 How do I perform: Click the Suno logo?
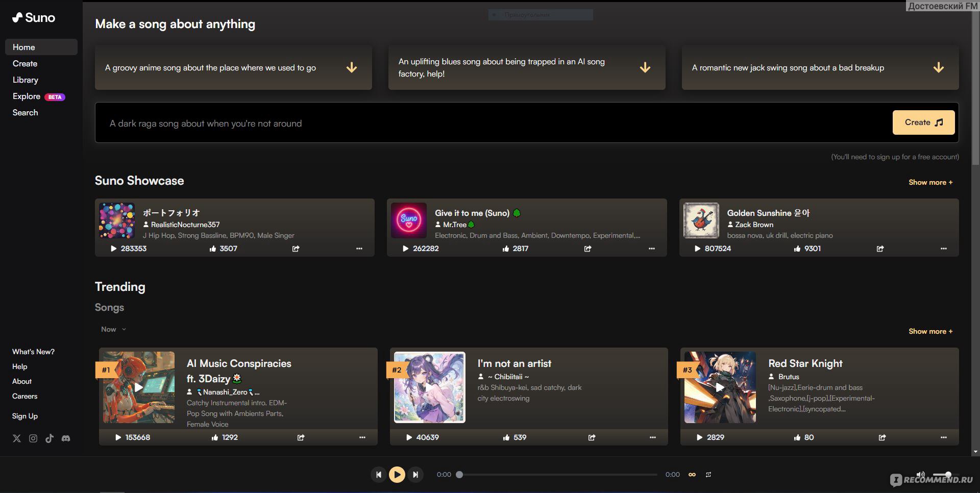click(34, 17)
